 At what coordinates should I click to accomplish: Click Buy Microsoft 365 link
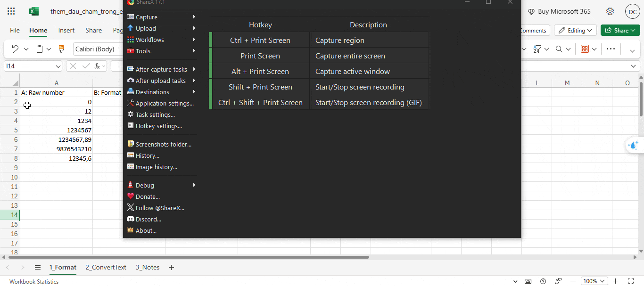pos(559,11)
